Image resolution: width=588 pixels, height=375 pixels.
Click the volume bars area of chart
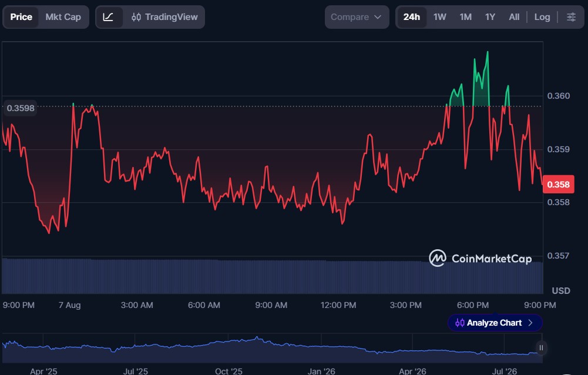pos(272,276)
